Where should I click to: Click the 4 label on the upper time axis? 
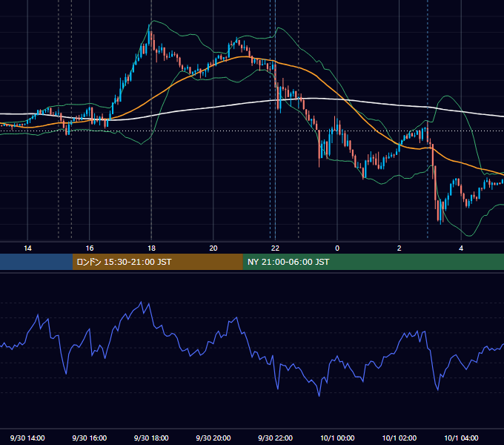(461, 248)
